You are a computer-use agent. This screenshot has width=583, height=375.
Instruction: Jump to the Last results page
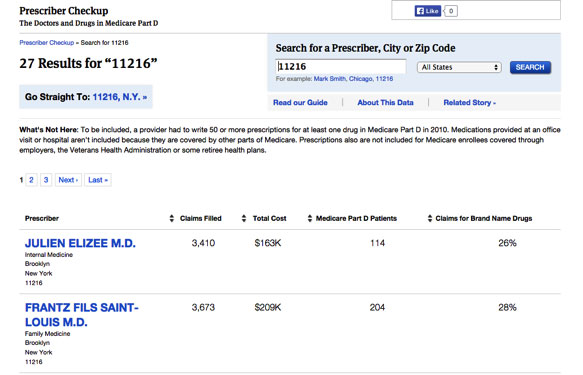98,180
